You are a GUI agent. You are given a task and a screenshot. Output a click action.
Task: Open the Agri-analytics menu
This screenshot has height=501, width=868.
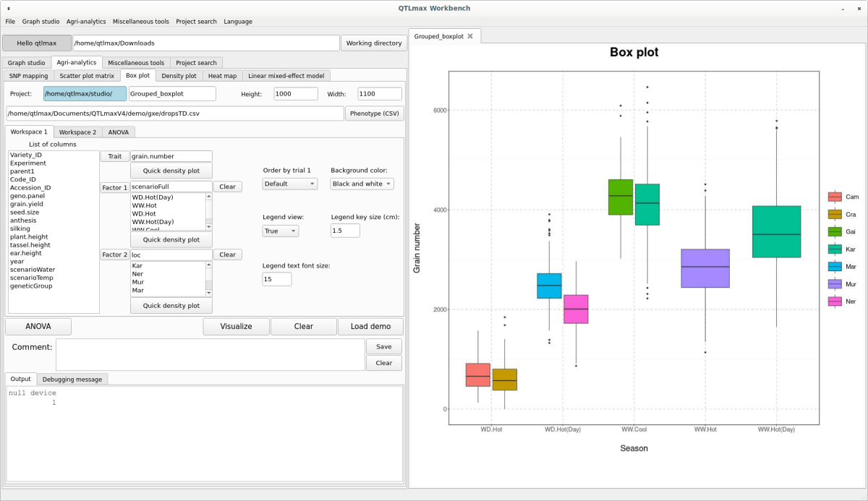86,22
